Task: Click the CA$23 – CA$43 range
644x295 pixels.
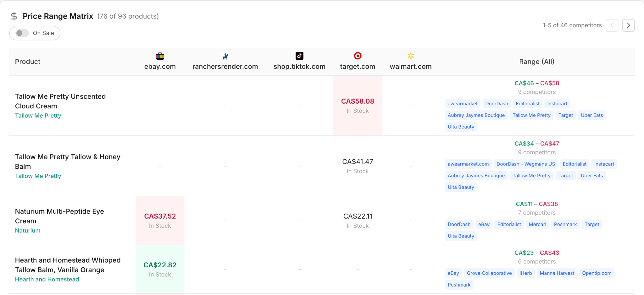Action: point(537,253)
